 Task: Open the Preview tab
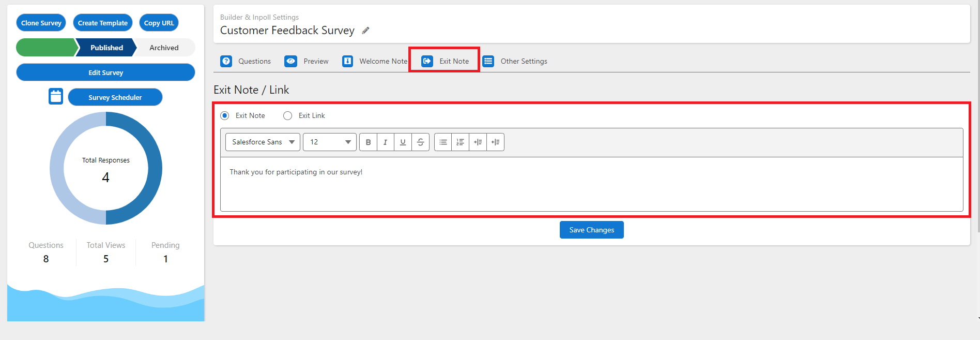click(307, 61)
